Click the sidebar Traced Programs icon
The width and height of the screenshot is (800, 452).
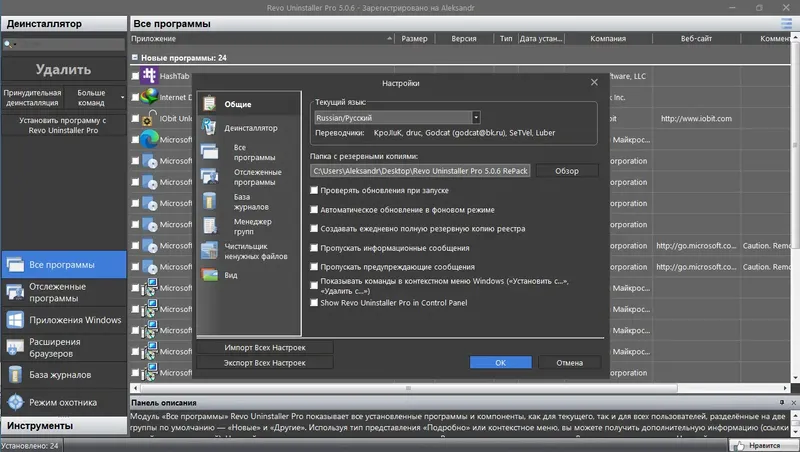click(x=15, y=292)
